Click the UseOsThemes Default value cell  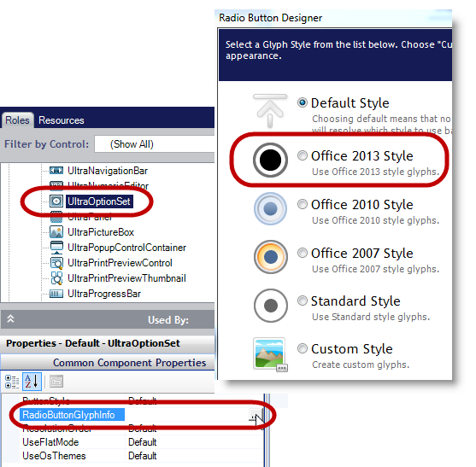pyautogui.click(x=194, y=456)
